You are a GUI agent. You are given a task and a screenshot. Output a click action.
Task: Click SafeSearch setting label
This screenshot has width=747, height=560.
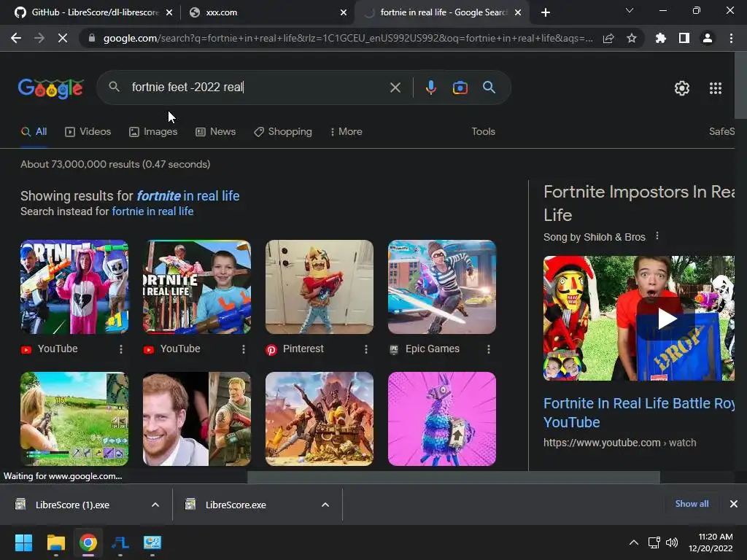721,131
